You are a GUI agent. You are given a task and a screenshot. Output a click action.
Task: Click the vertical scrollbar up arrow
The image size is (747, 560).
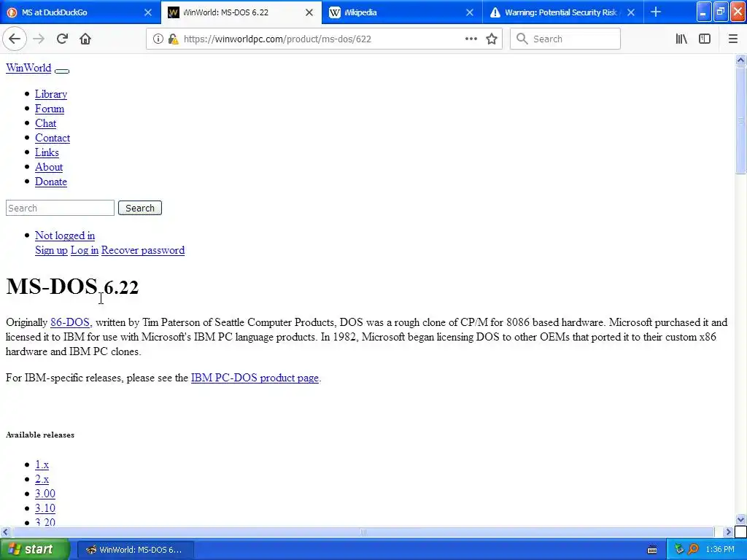pyautogui.click(x=740, y=60)
